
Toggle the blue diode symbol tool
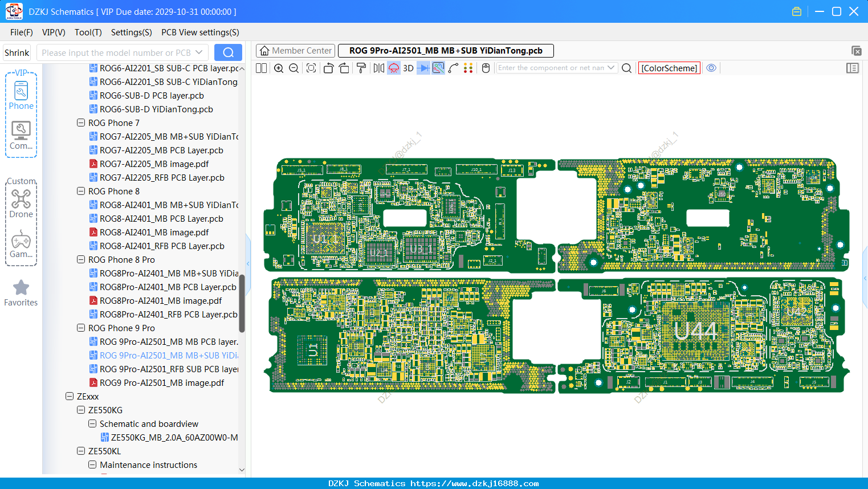(x=423, y=68)
